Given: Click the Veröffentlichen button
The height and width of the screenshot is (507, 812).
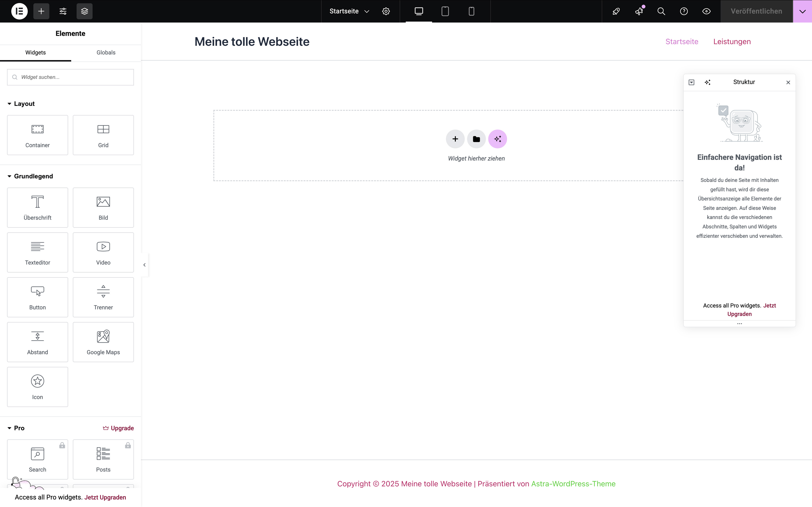Looking at the screenshot, I should coord(756,12).
